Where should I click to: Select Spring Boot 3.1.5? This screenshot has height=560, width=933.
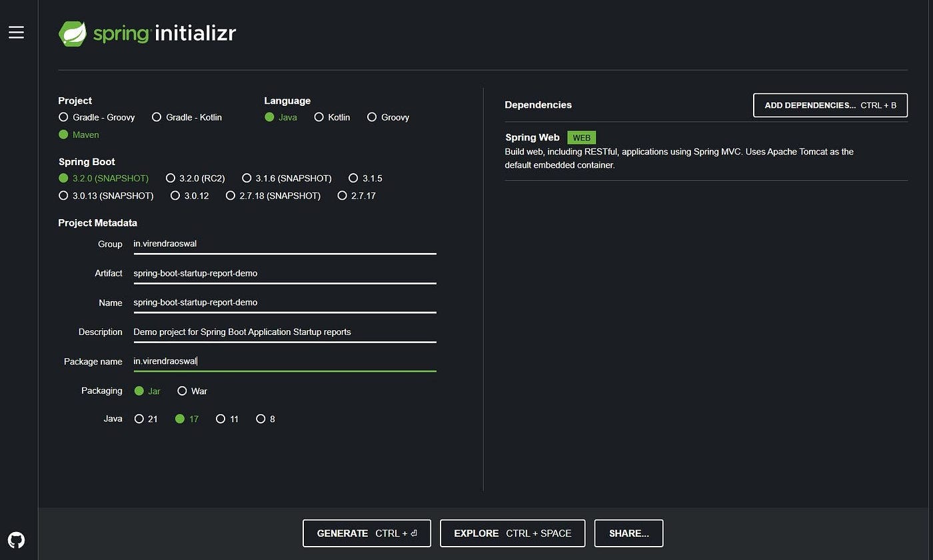[365, 178]
